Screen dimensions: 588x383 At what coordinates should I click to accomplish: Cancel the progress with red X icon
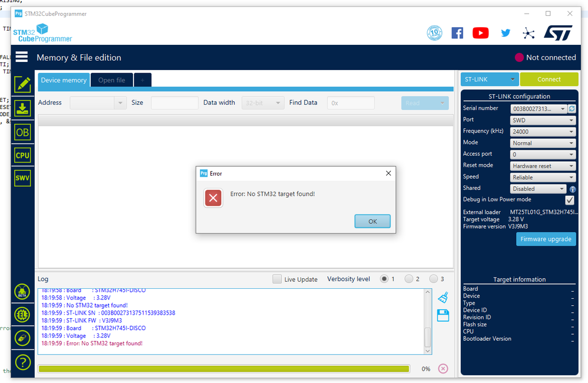[x=443, y=369]
